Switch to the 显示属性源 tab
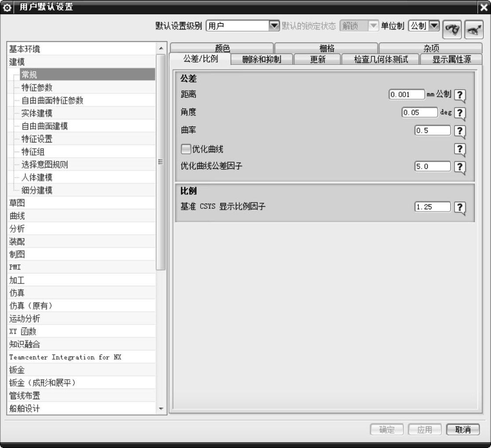Image resolution: width=491 pixels, height=448 pixels. click(x=451, y=59)
